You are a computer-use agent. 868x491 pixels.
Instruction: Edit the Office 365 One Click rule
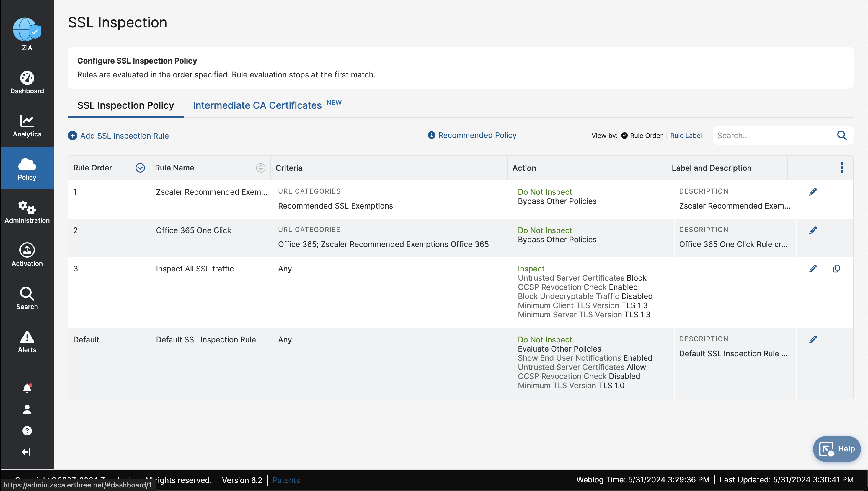pos(813,230)
